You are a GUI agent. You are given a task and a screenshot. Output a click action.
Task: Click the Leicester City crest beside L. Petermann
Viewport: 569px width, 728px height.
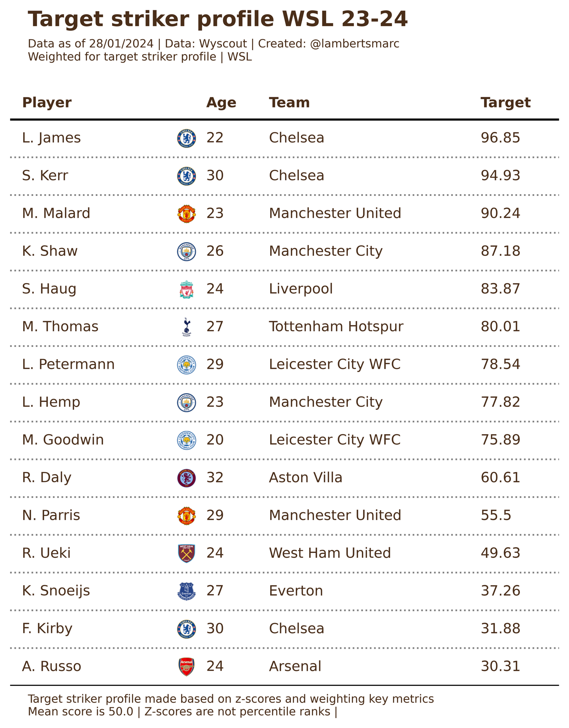186,365
